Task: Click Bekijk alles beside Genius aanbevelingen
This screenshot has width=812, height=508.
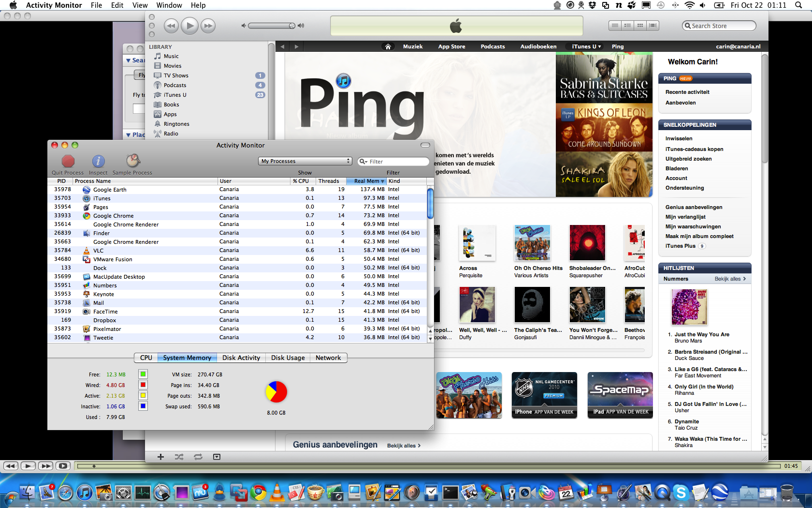Action: (404, 446)
